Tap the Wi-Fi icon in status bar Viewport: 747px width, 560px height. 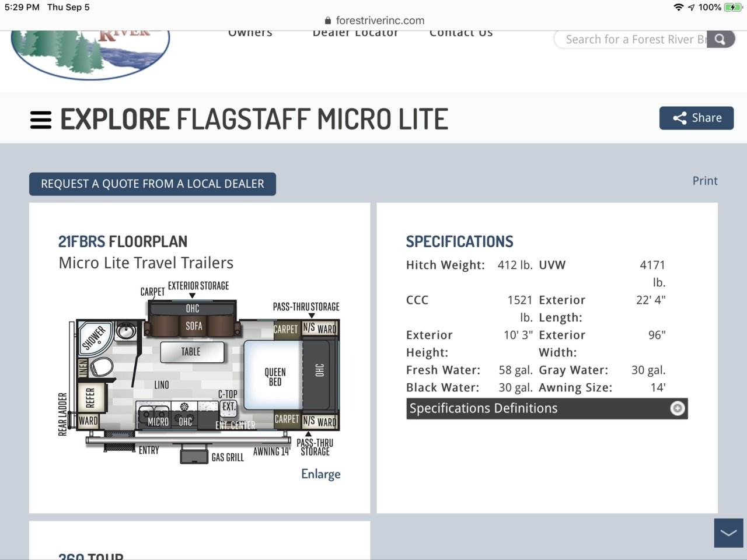tap(678, 8)
